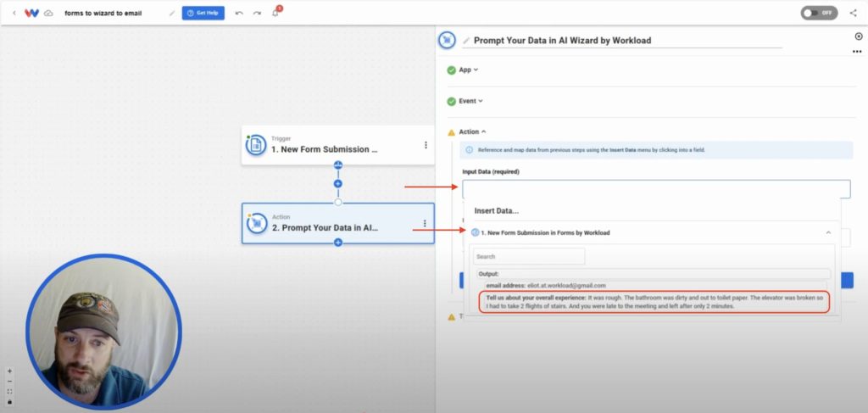The image size is (868, 413).
Task: Click the info icon in the Action hint
Action: pyautogui.click(x=470, y=150)
